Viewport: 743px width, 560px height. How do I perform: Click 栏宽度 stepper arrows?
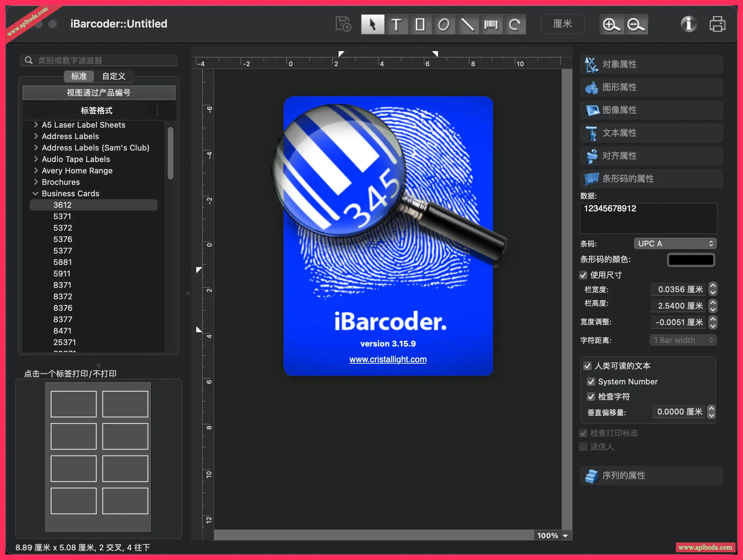pyautogui.click(x=713, y=289)
